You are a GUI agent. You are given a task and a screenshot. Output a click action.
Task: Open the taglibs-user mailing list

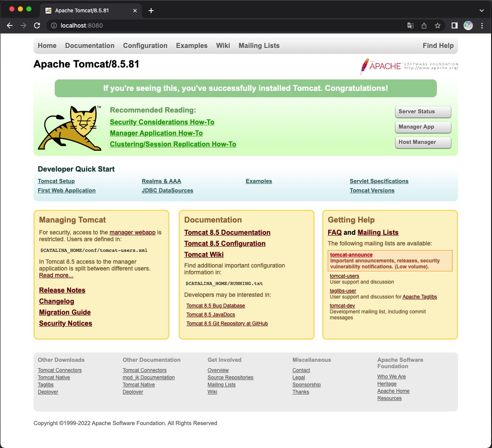pos(343,291)
